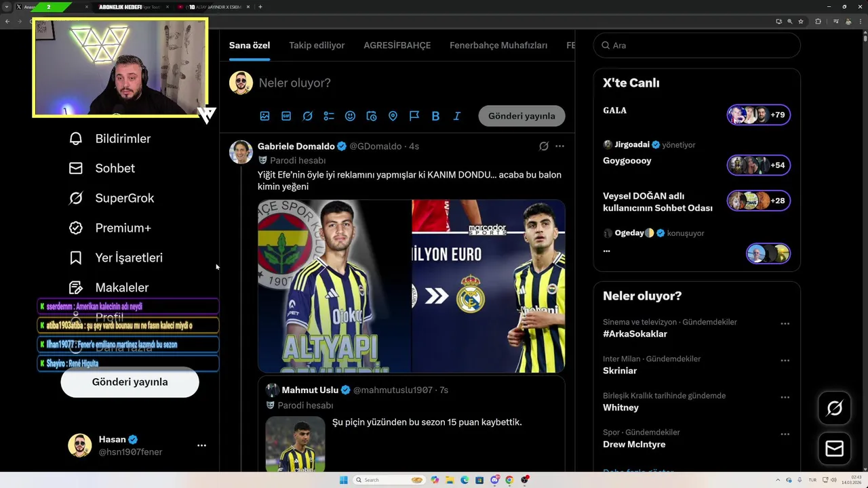Open account options next to Hasan
Image resolution: width=868 pixels, height=488 pixels.
pyautogui.click(x=201, y=445)
